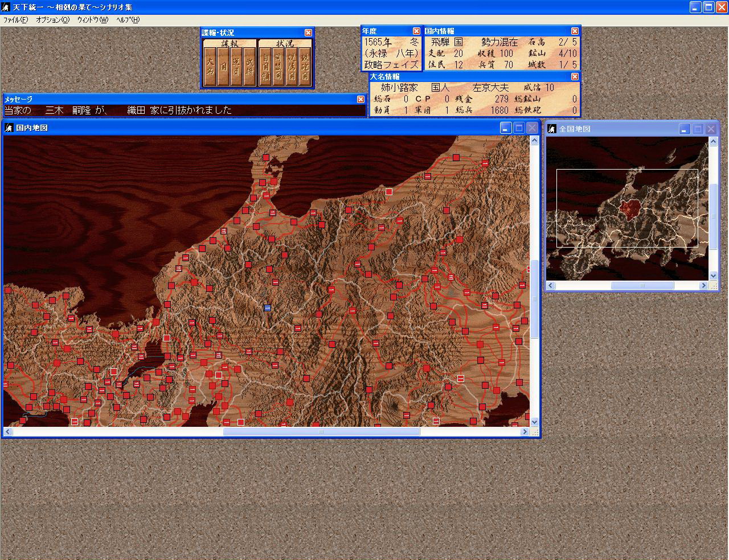The height and width of the screenshot is (560, 729).
Task: Click the app icon in the 国内地図 title bar
Action: [9, 127]
